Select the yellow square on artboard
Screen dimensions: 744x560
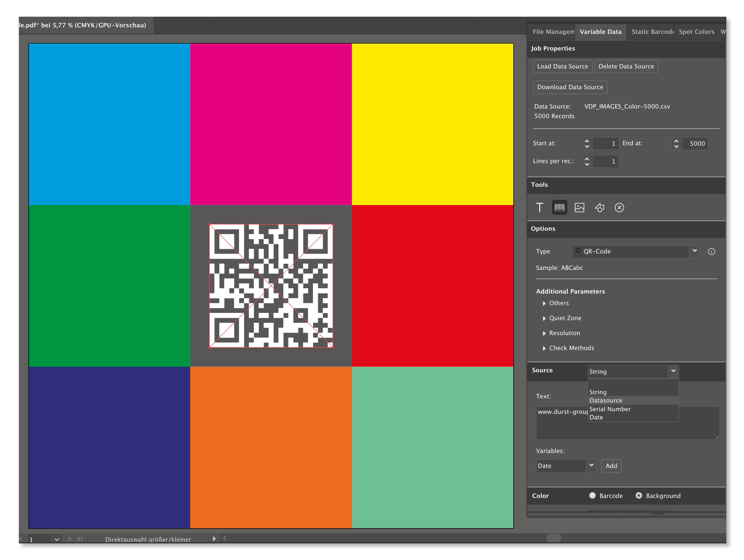433,124
